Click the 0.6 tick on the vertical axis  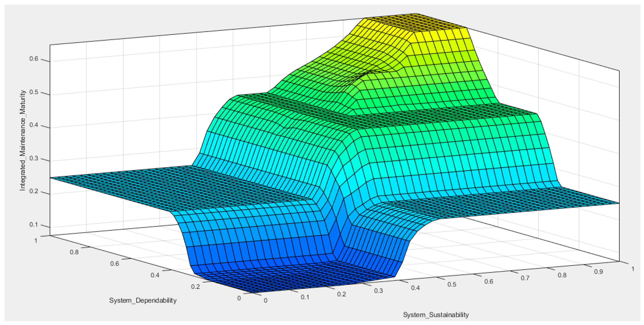[34, 59]
